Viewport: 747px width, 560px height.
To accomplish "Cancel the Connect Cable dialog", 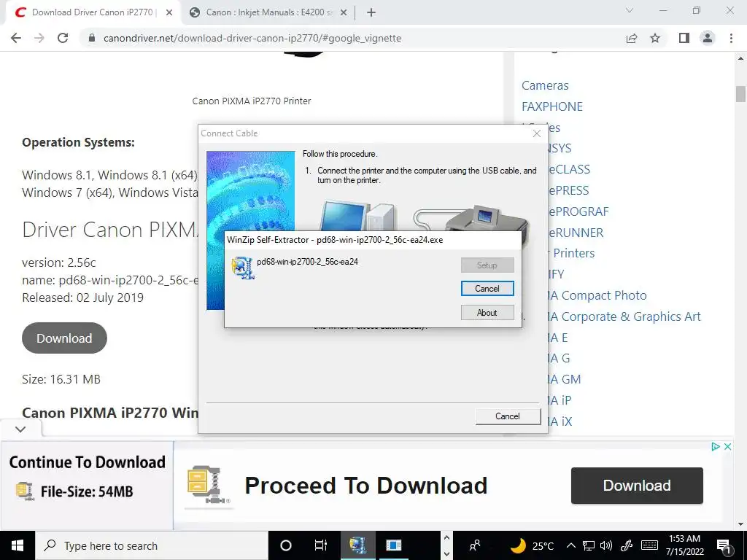I will [508, 416].
